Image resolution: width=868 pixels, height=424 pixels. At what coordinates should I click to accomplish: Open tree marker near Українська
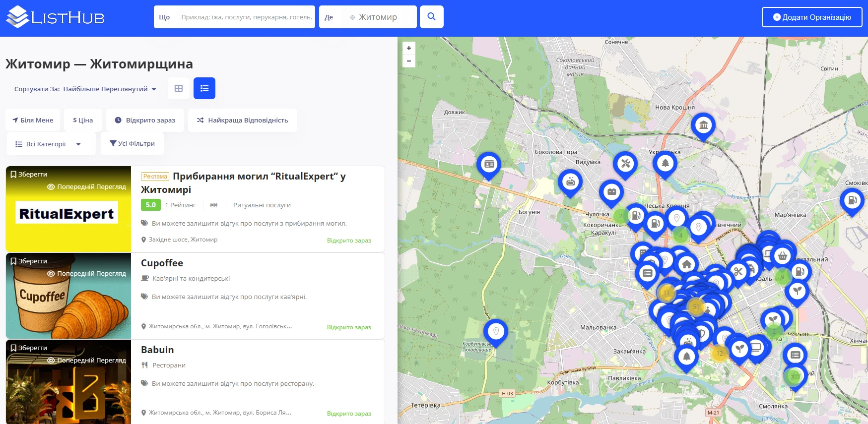click(665, 163)
